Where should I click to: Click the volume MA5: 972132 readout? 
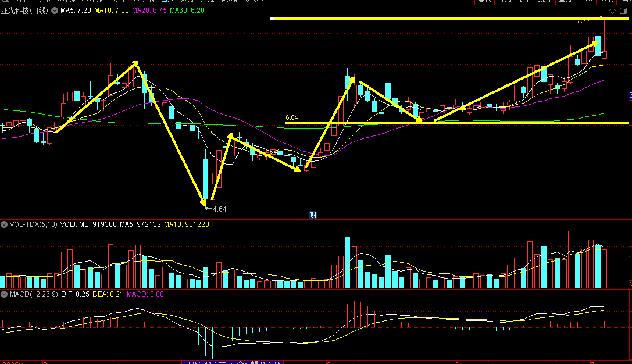[x=140, y=224]
